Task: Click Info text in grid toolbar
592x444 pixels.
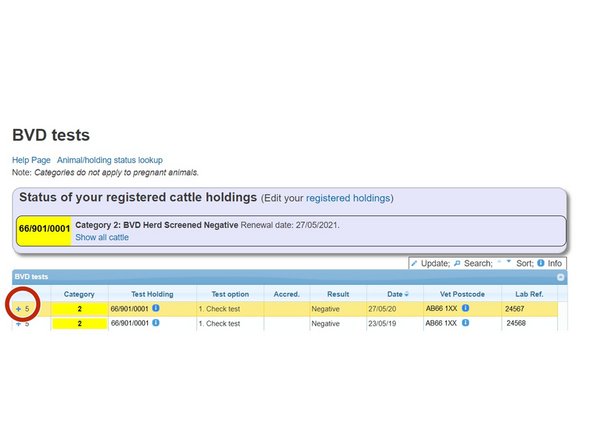Action: [x=555, y=263]
